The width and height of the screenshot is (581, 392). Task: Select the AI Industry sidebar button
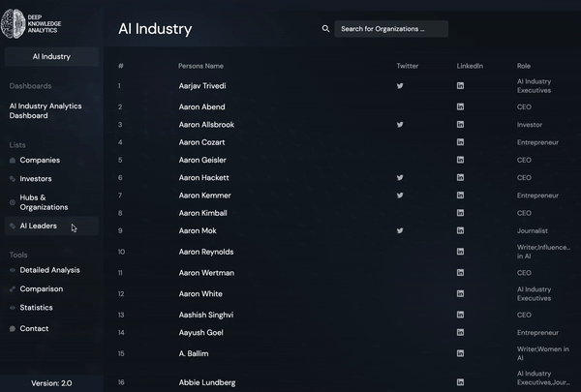(51, 57)
